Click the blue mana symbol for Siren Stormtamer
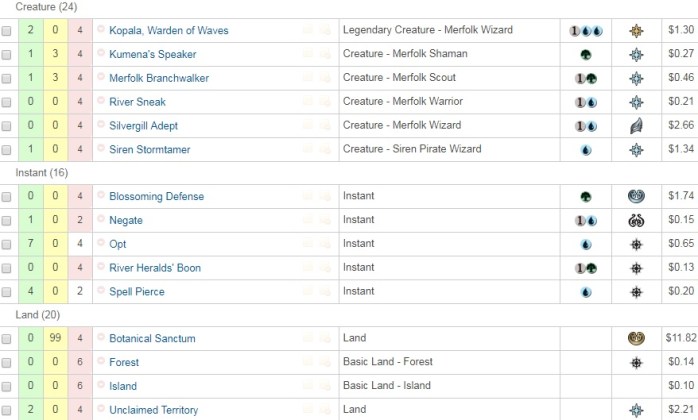Screen dimensions: 698x420 [585, 150]
